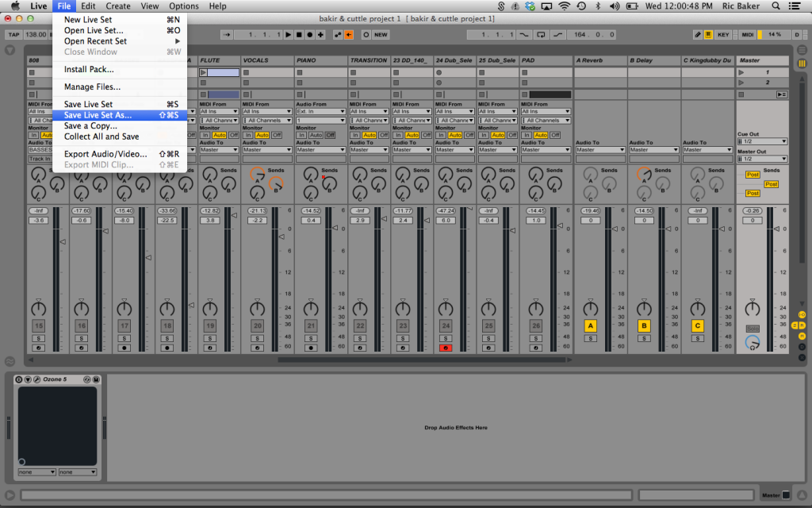The height and width of the screenshot is (508, 812).
Task: Launch the clip in FLUTE track
Action: coord(204,72)
